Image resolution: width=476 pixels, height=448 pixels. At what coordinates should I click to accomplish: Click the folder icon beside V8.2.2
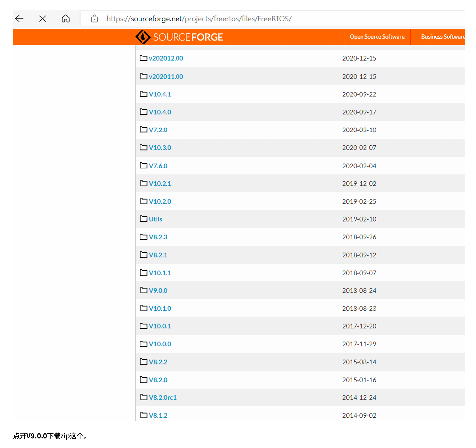pyautogui.click(x=143, y=362)
